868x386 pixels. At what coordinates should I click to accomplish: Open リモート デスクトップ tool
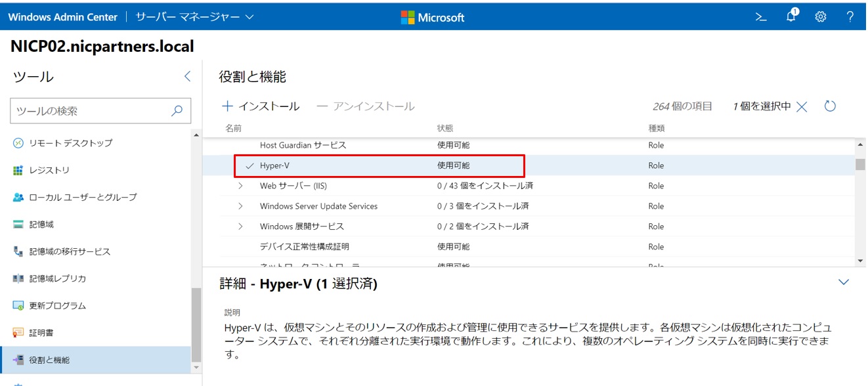point(70,143)
